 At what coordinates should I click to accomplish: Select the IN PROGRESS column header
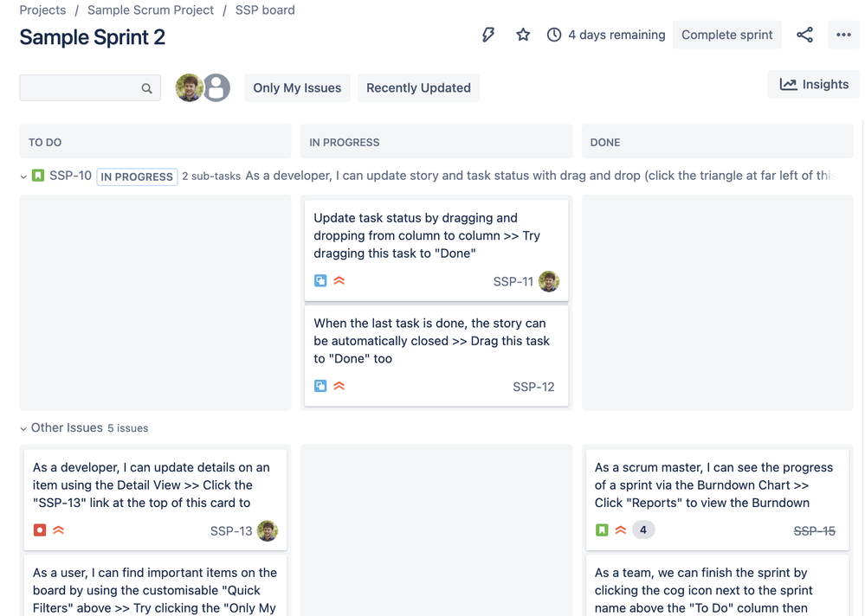[x=436, y=142]
